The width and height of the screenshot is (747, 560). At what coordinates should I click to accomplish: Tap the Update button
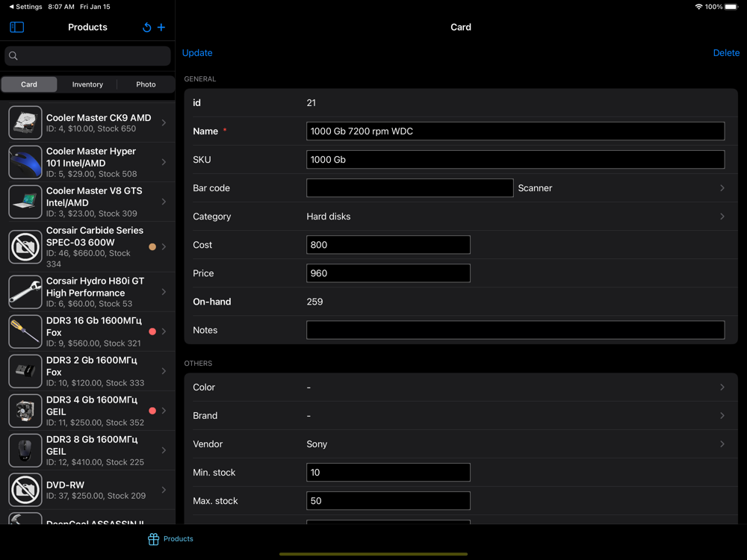[197, 53]
